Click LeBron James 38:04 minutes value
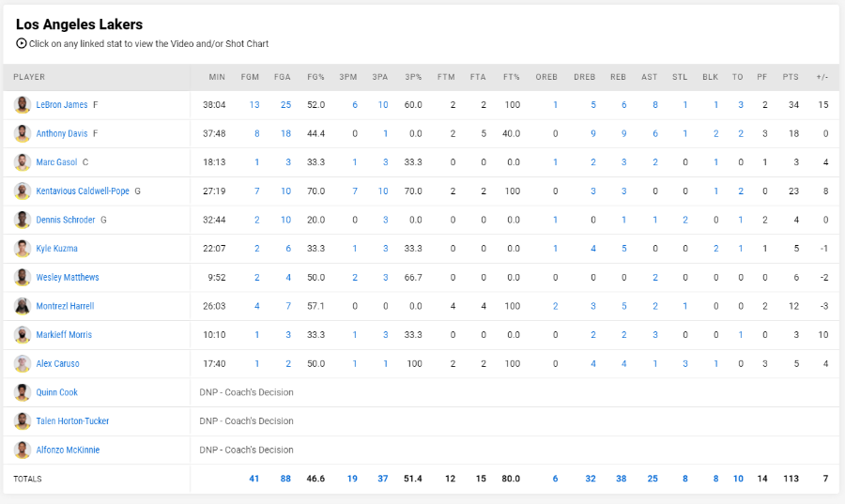Screen dimensions: 845x504 point(214,104)
